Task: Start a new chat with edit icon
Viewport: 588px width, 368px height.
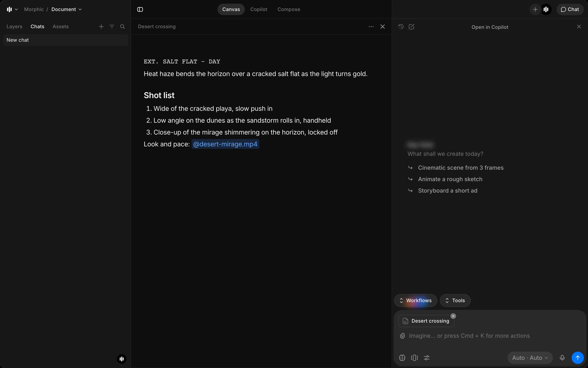Action: point(411,27)
